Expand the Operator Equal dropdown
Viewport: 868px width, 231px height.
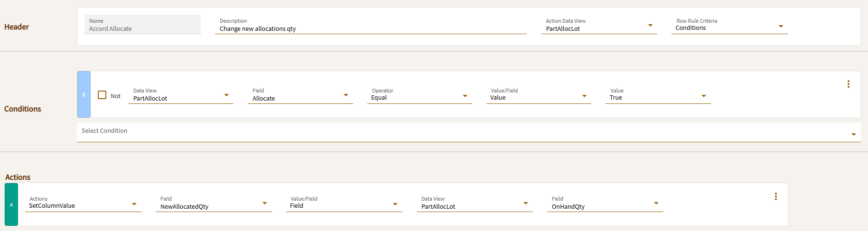click(465, 96)
